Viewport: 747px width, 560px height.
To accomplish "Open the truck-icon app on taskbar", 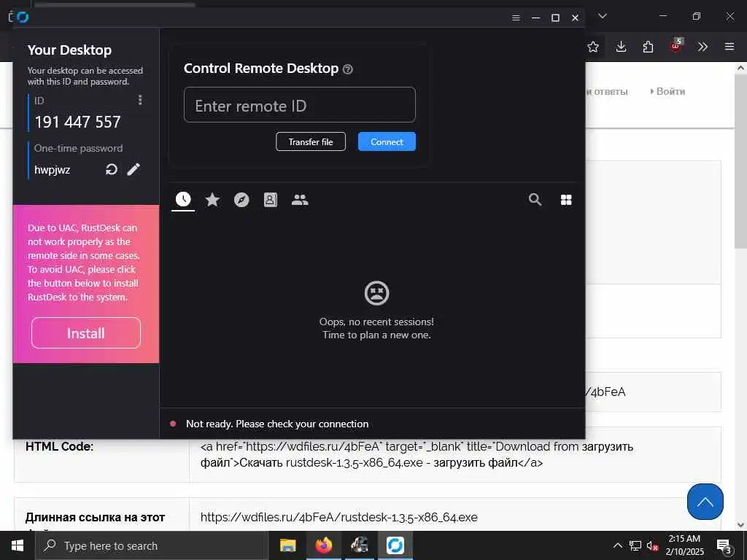I will (359, 545).
